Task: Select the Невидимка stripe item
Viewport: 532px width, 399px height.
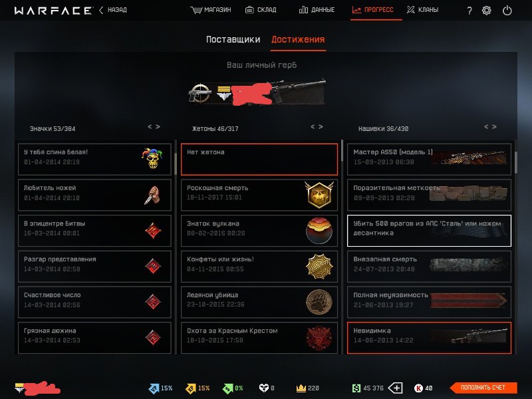Action: pyautogui.click(x=429, y=338)
